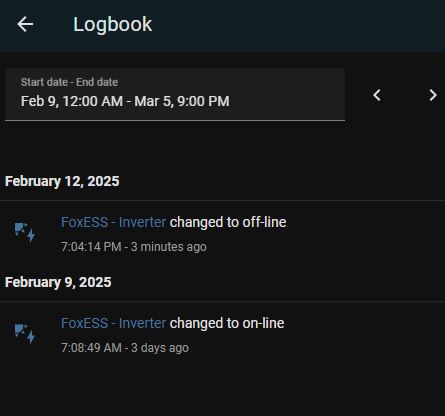Click the 7:04:14 PM timestamp

(x=91, y=247)
